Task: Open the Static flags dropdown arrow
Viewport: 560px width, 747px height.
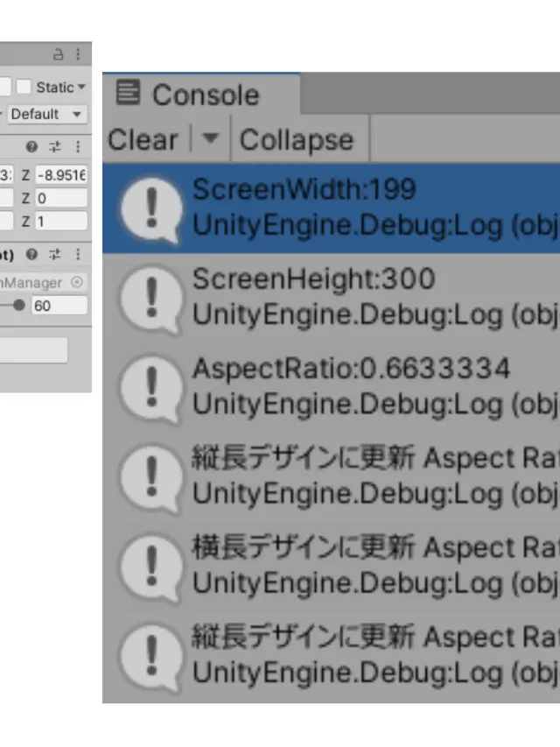Action: [82, 88]
